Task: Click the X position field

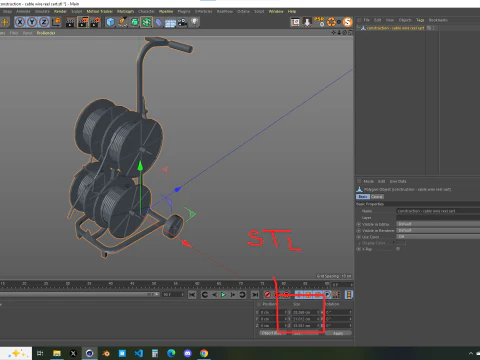Action: click(x=273, y=312)
